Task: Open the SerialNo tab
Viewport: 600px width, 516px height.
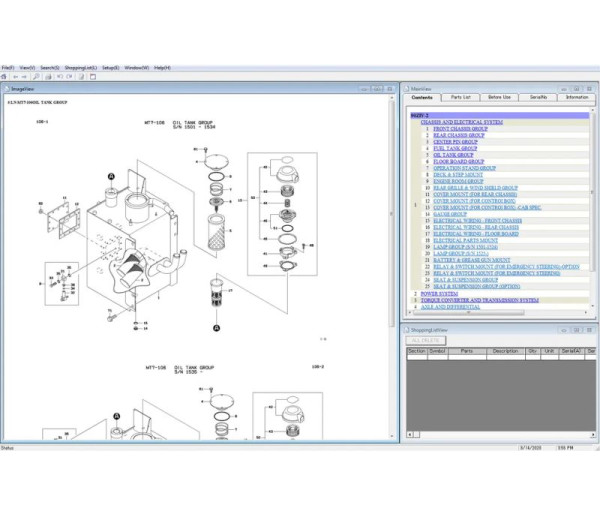Action: click(x=538, y=97)
